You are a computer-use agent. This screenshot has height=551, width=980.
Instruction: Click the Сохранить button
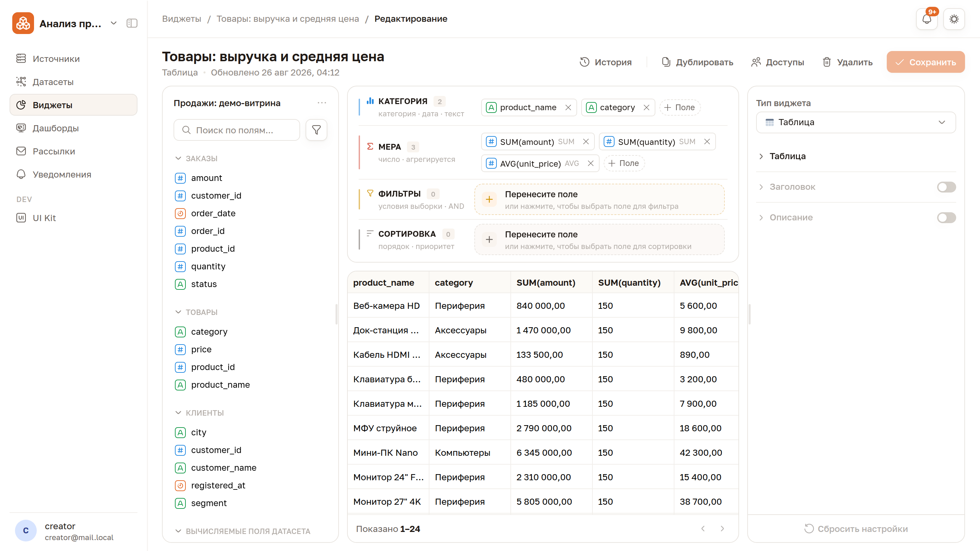(x=925, y=62)
